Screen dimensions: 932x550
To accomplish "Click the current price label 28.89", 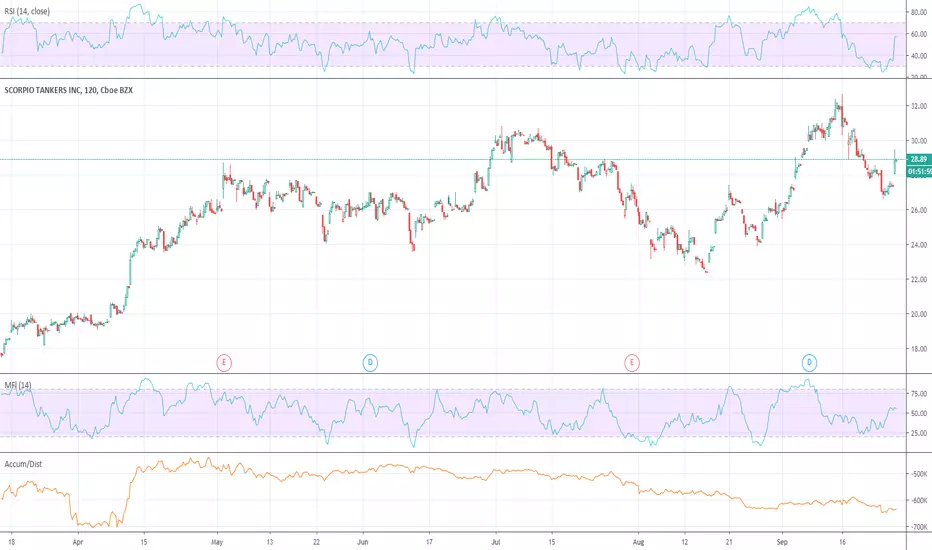I will 919,159.
